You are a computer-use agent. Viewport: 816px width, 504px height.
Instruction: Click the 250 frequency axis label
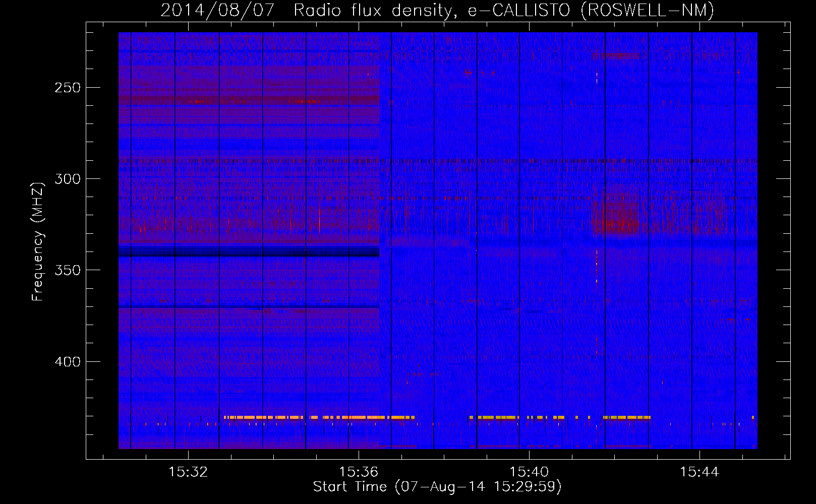68,88
